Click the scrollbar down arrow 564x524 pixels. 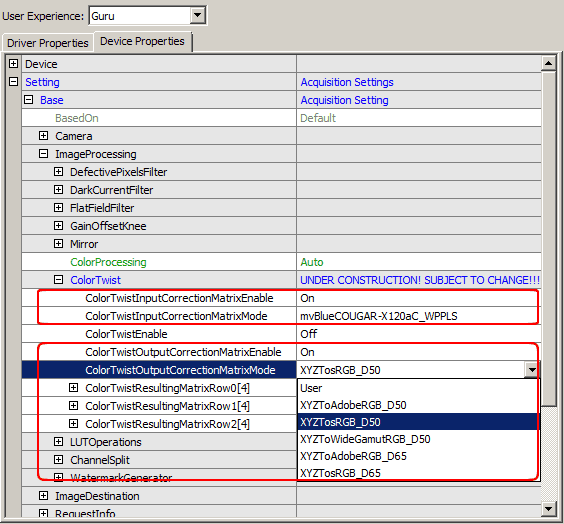[549, 509]
